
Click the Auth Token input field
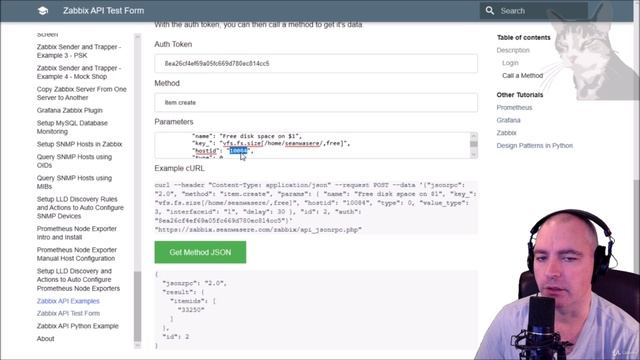316,64
